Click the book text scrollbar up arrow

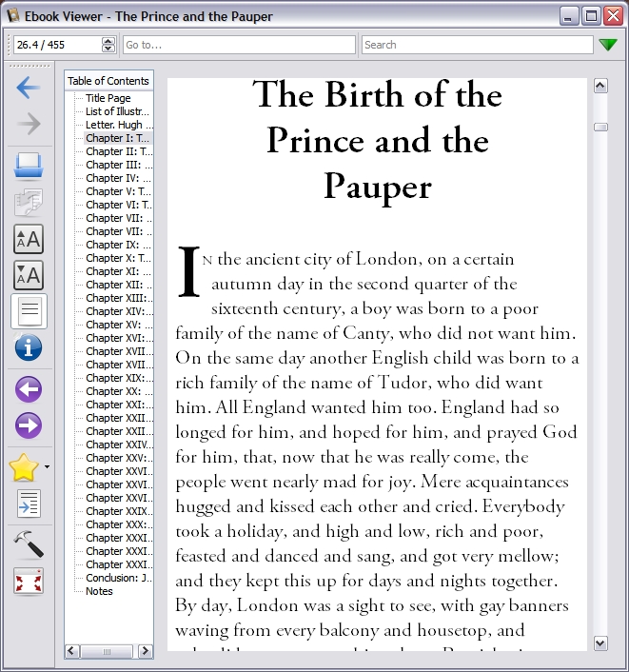[600, 87]
